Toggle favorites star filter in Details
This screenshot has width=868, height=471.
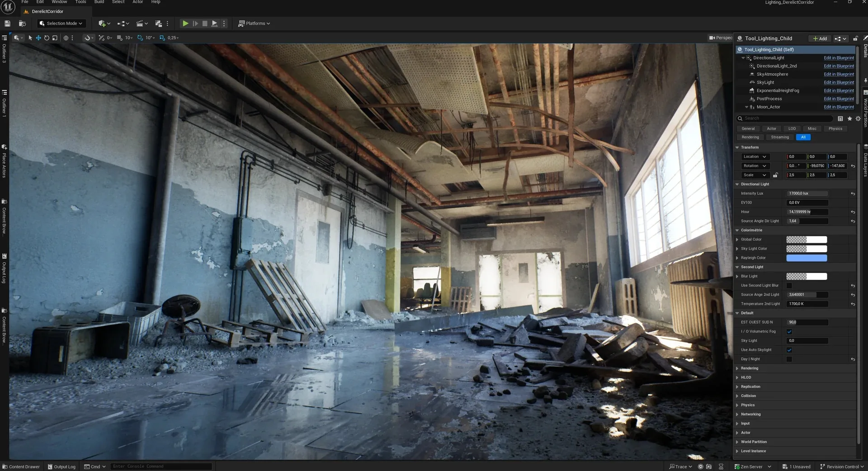849,118
